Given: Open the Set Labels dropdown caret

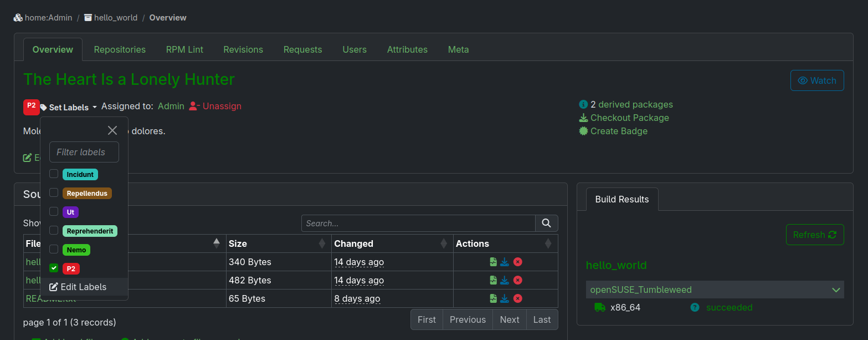Looking at the screenshot, I should tap(94, 107).
